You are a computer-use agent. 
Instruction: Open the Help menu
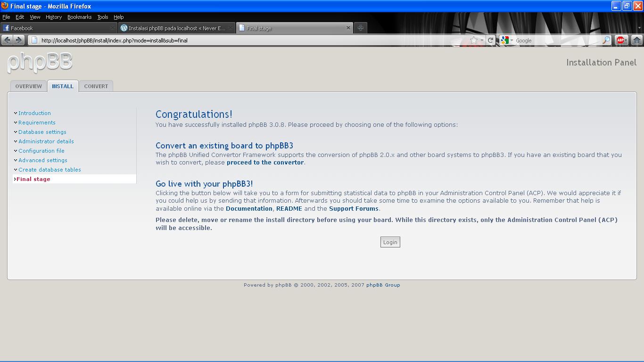tap(119, 17)
